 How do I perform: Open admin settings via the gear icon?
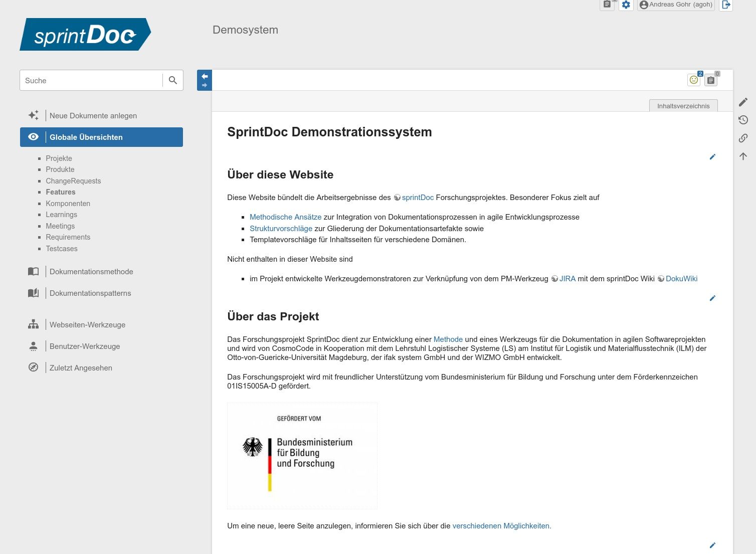(626, 5)
